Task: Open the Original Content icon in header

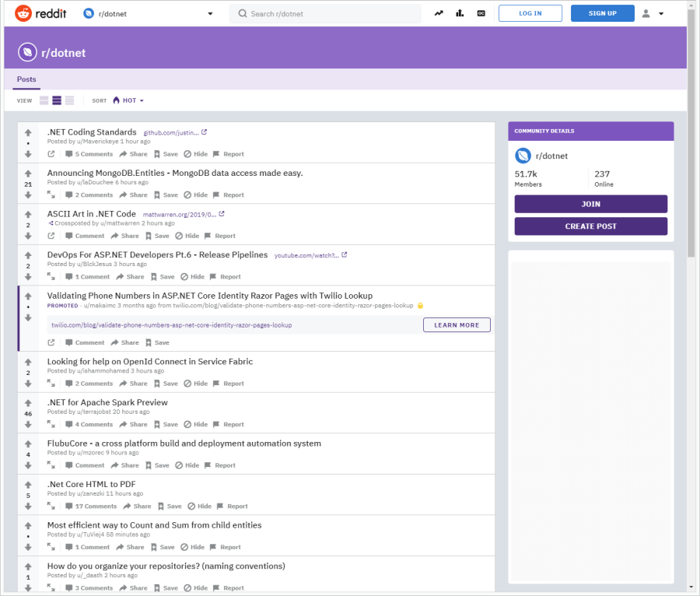Action: coord(481,13)
